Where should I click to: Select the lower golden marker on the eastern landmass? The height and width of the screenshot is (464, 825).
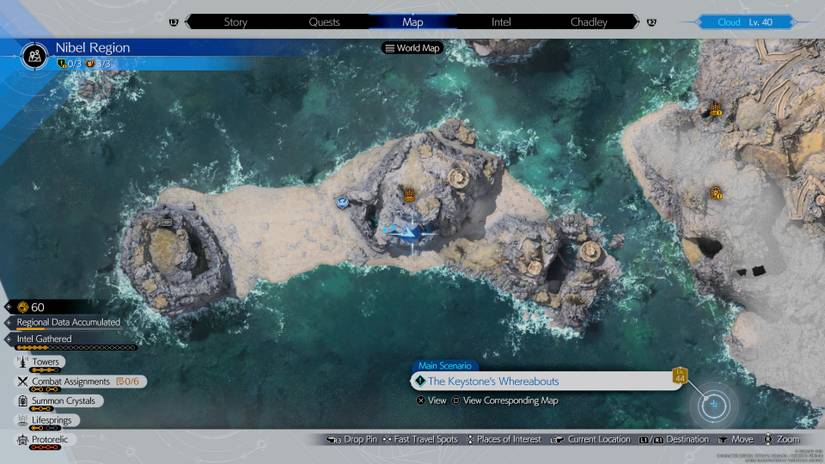tap(716, 193)
